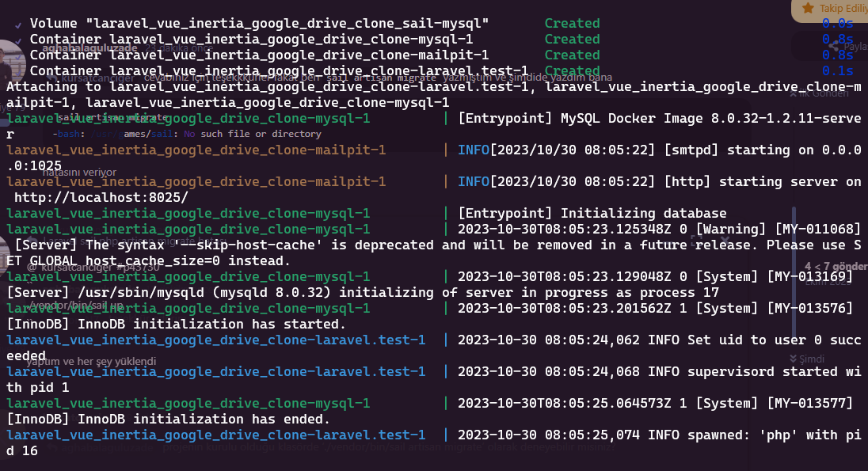Open aghabalaguluzade's avatar picture
868x471 pixels.
coord(11,63)
